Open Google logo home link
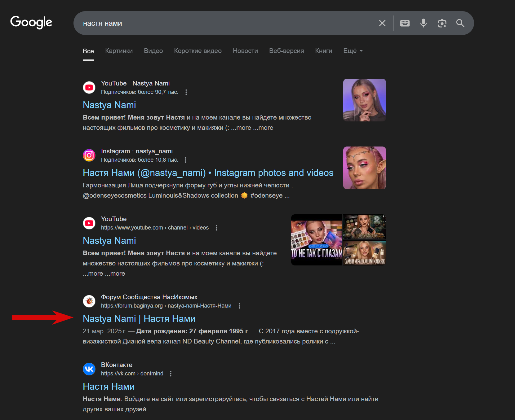This screenshot has width=515, height=420. pyautogui.click(x=31, y=22)
